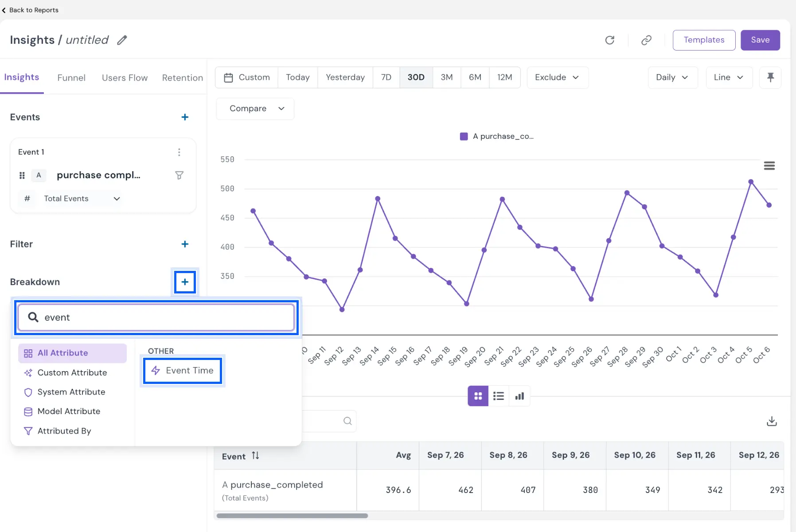Open filter funnel icon for purchase event
The height and width of the screenshot is (532, 796).
(x=179, y=176)
